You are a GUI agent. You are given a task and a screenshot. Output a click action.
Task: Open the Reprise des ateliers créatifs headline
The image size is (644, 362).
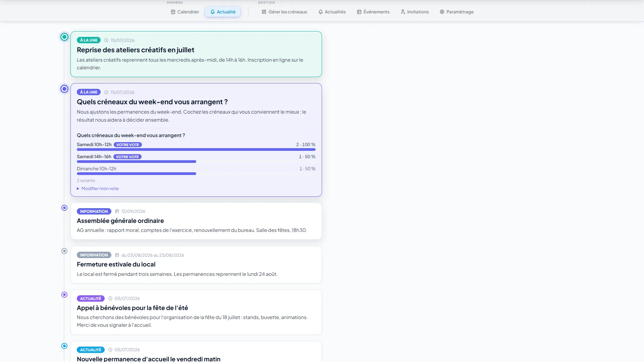point(136,50)
